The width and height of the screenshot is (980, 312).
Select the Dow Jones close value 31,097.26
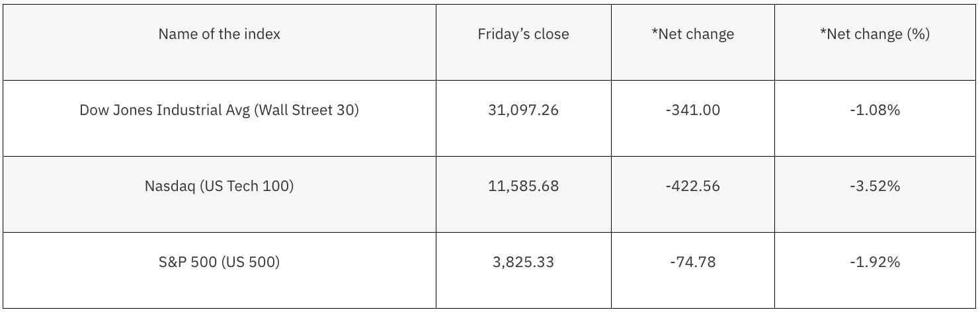click(x=523, y=110)
